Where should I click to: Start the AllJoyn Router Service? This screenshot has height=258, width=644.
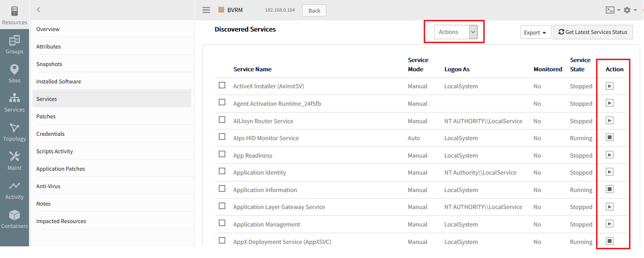[x=610, y=120]
